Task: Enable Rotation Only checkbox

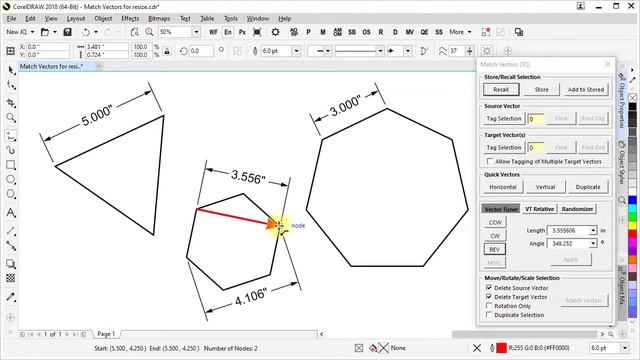Action: [x=489, y=306]
